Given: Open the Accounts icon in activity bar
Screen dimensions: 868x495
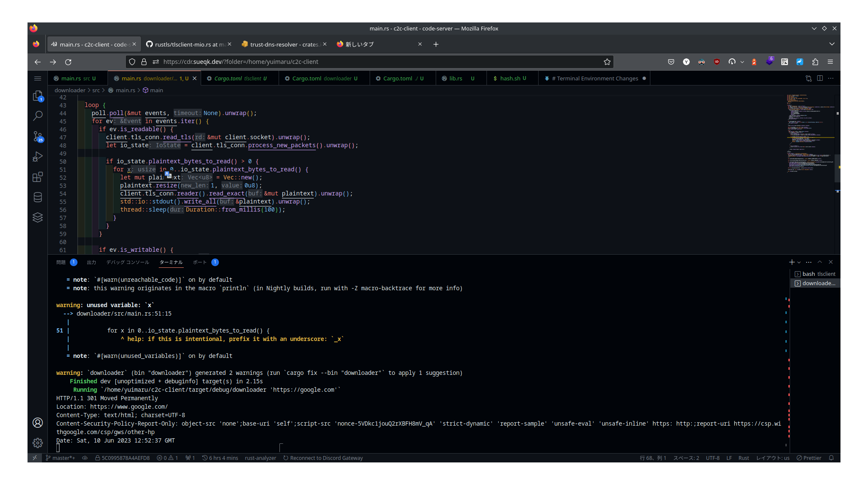Looking at the screenshot, I should (x=38, y=423).
